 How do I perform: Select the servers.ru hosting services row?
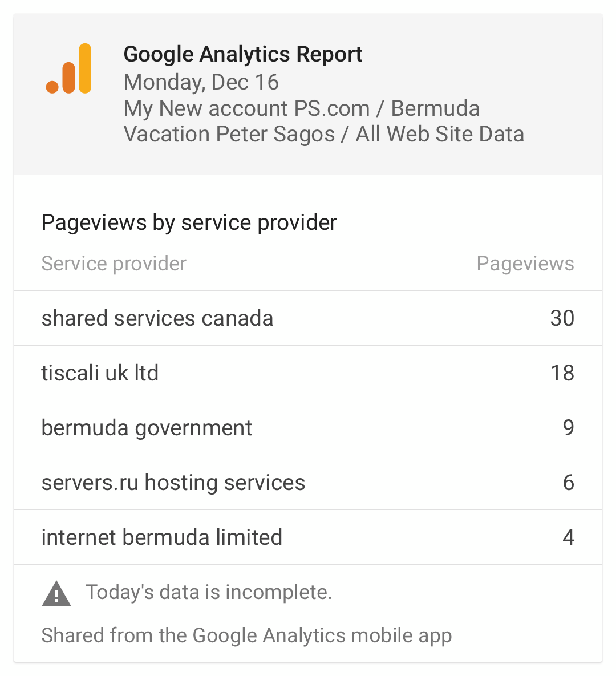coord(308,483)
